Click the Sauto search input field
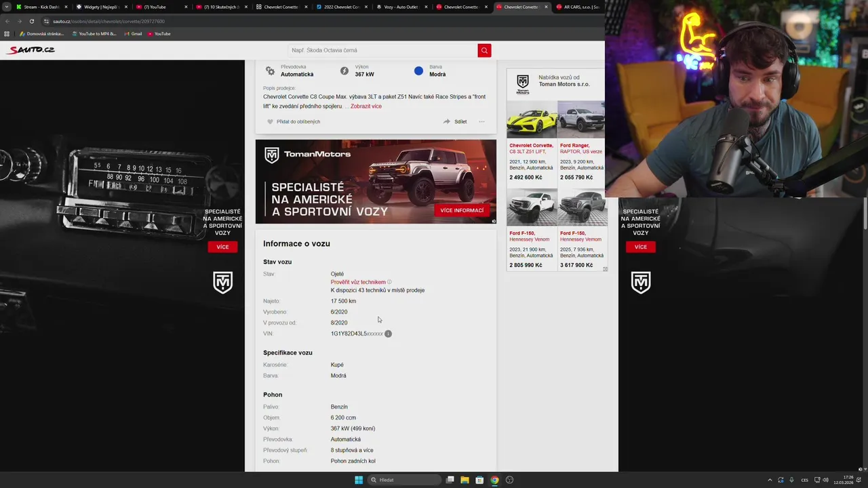 coord(382,50)
